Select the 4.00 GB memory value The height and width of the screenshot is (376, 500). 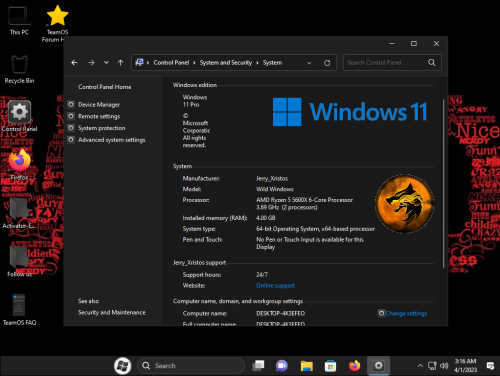(x=266, y=218)
